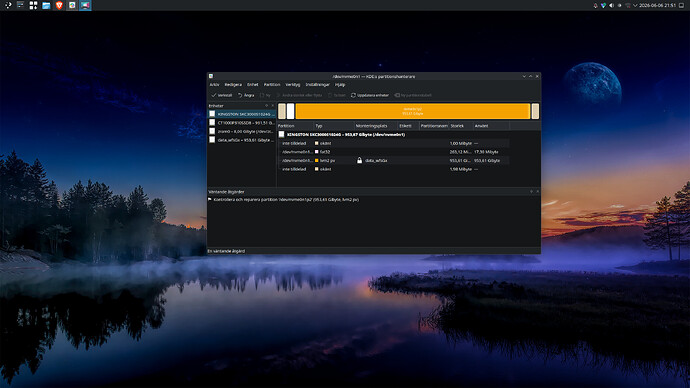Sort by the Partition column header
This screenshot has width=690, height=388.
tap(295, 126)
